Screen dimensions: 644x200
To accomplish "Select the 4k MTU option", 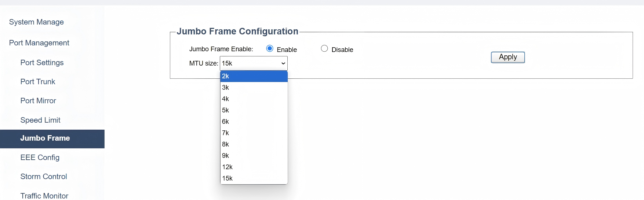I will [254, 99].
